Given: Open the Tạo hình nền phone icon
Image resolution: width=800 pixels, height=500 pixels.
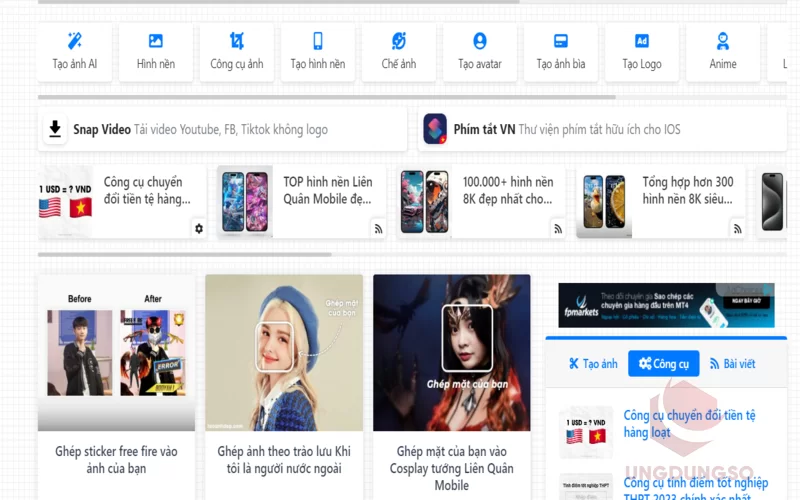Looking at the screenshot, I should pos(318,41).
